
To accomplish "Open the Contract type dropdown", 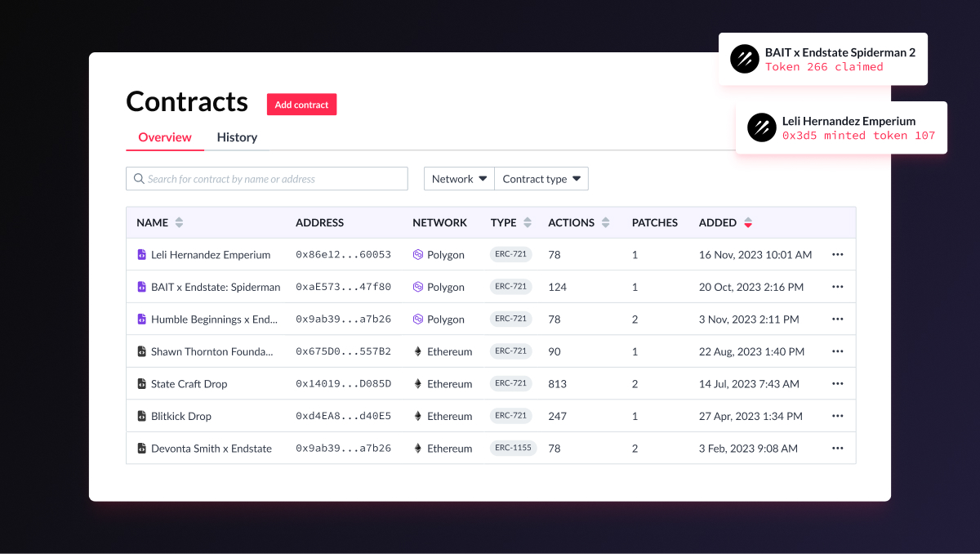I will click(541, 178).
